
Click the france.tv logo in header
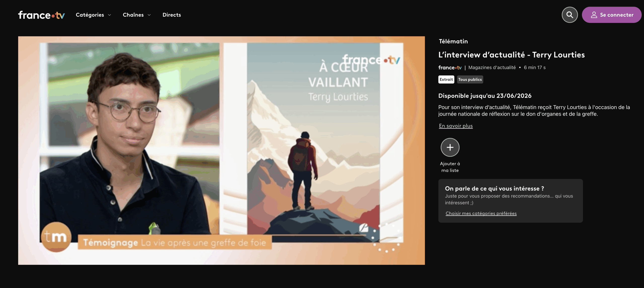pyautogui.click(x=42, y=15)
